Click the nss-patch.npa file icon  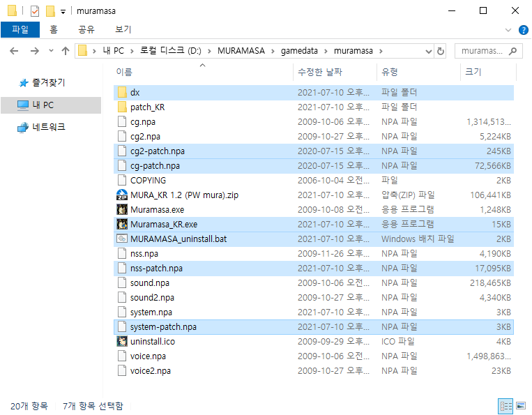click(122, 268)
